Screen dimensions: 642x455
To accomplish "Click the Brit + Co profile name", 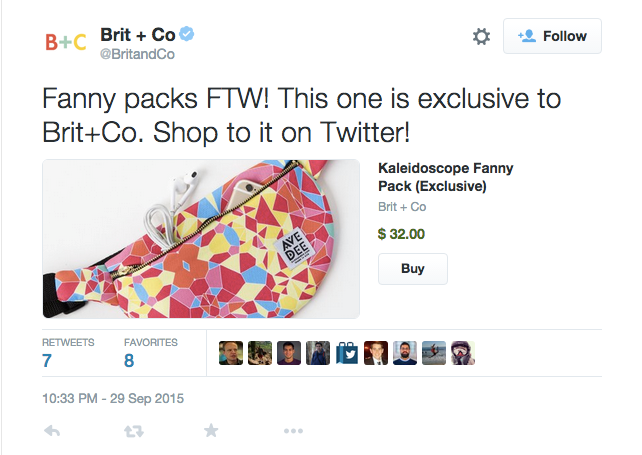I will coord(136,34).
